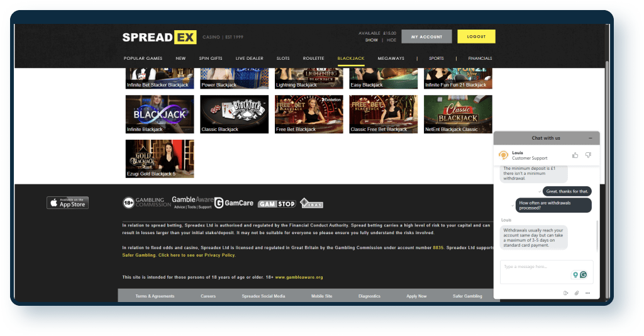Viewport: 644px width, 336px height.
Task: Open the Megaways tab
Action: coord(391,59)
